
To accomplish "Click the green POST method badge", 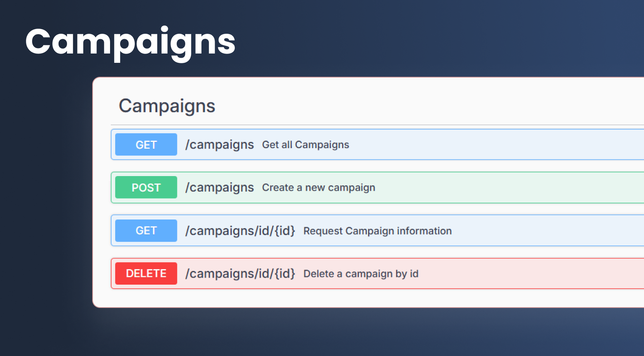I will (x=146, y=187).
